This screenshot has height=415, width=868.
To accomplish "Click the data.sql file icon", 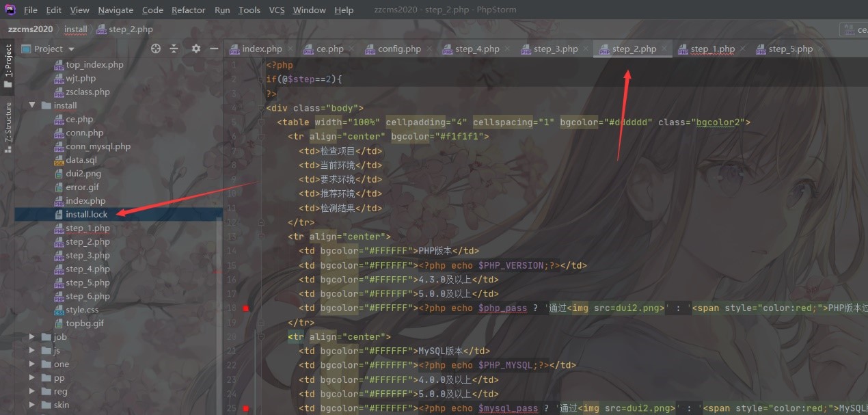I will coord(59,160).
